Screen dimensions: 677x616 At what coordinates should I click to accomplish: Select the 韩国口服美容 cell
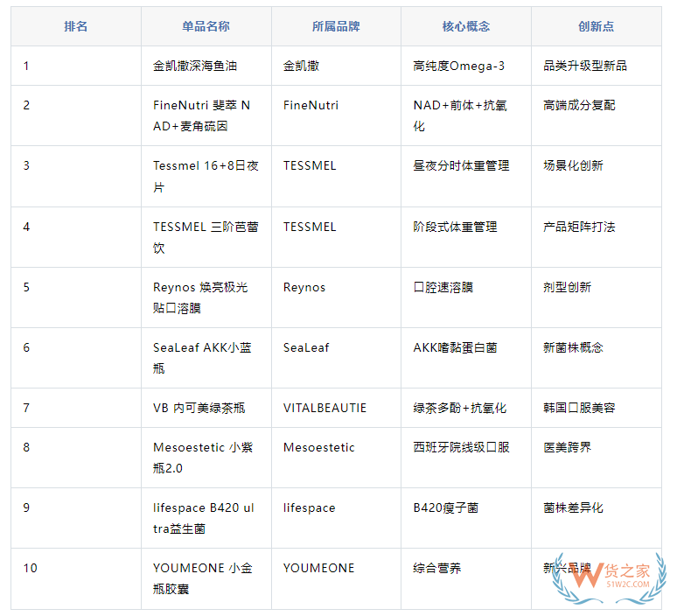597,408
